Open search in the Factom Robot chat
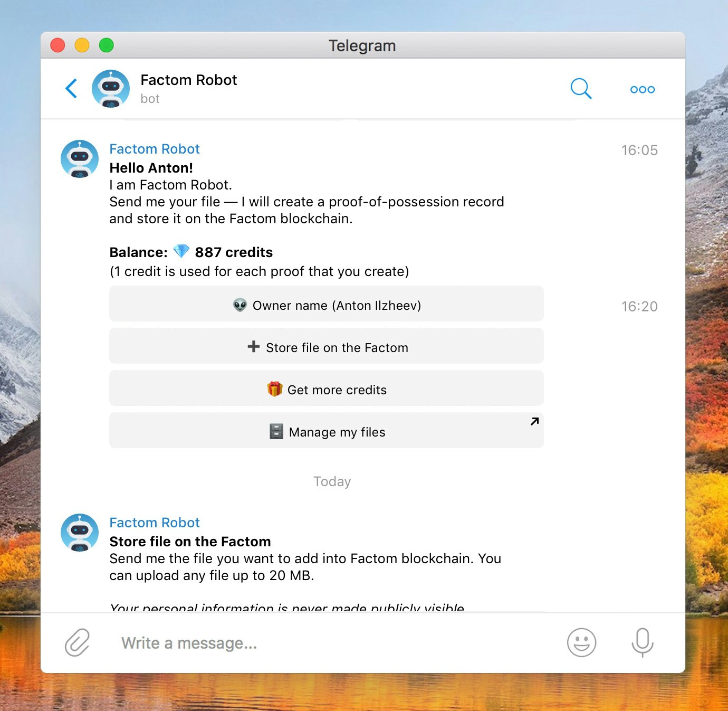This screenshot has width=728, height=711. click(x=581, y=89)
